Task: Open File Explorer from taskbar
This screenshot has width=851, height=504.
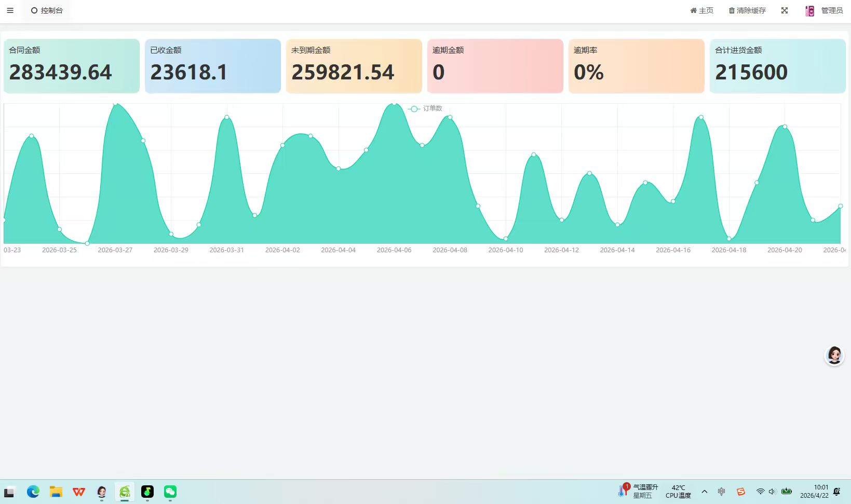Action: [x=56, y=492]
